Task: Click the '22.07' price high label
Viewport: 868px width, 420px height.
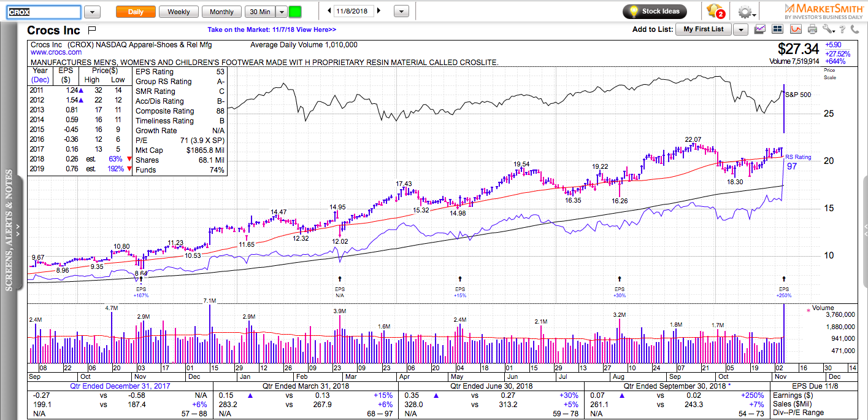Action: 693,140
